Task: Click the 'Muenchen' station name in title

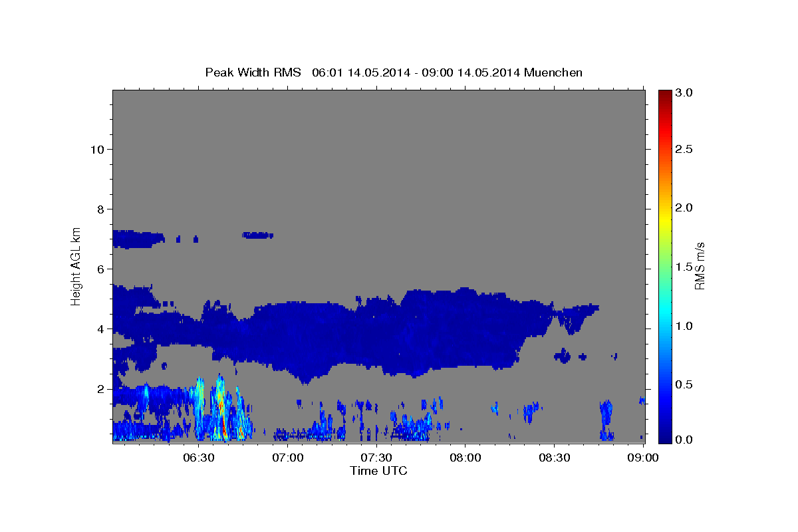Action: 553,72
